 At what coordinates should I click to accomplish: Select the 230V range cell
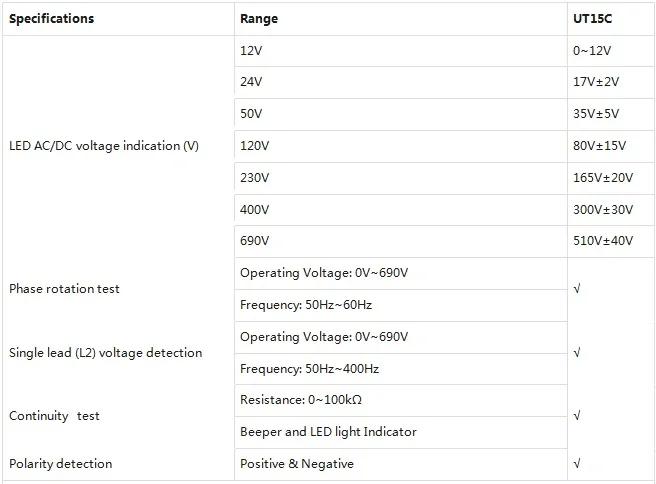point(256,178)
